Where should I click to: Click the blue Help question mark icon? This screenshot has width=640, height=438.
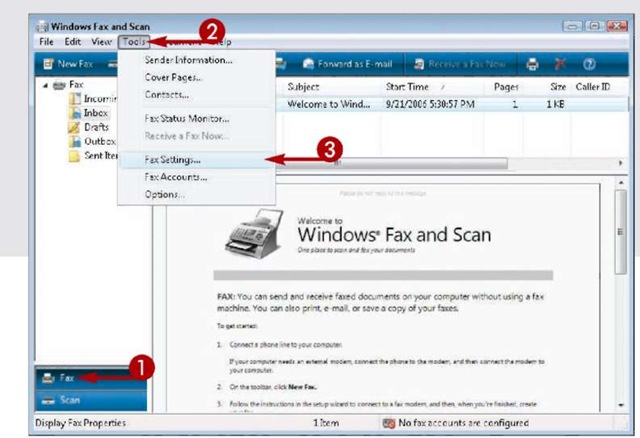(589, 64)
